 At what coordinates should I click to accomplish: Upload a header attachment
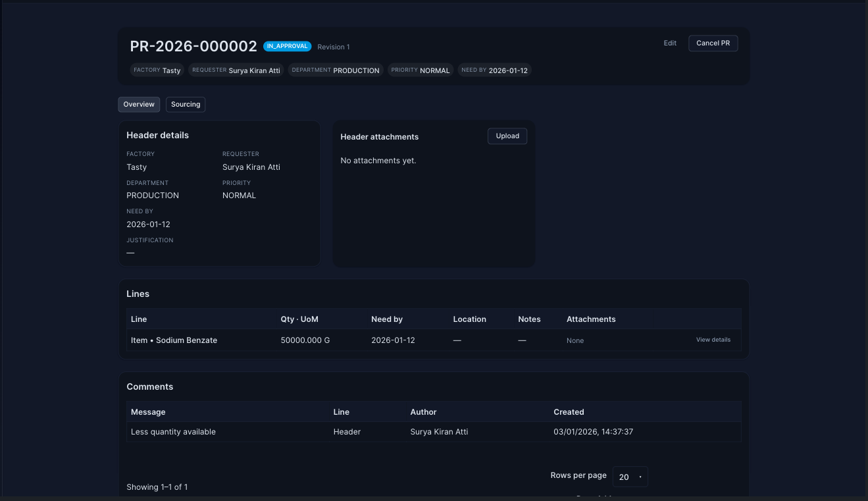(x=507, y=136)
